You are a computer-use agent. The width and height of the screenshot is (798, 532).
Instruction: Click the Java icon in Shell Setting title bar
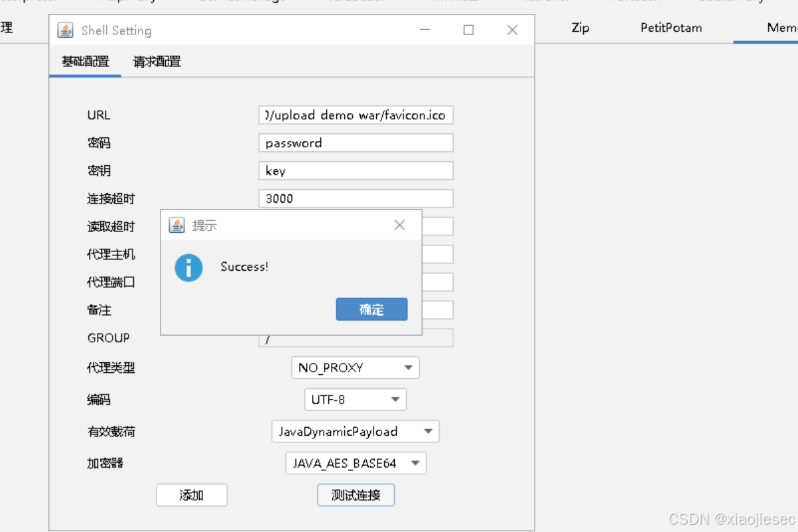pyautogui.click(x=65, y=30)
